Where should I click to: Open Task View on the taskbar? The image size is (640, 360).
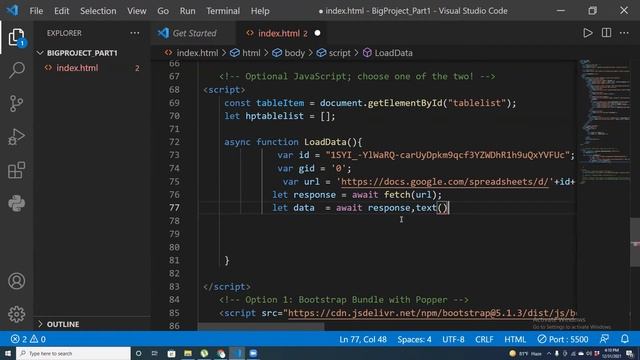click(155, 353)
